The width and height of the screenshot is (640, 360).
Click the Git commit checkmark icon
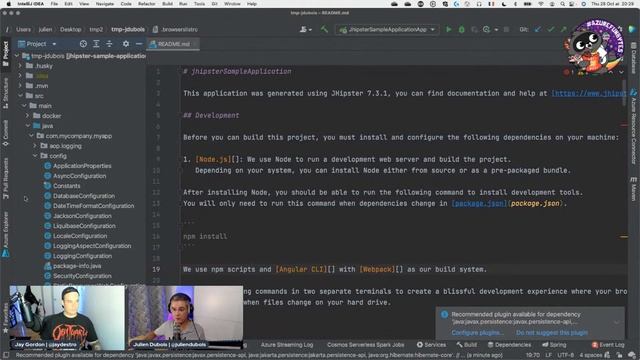[551, 29]
